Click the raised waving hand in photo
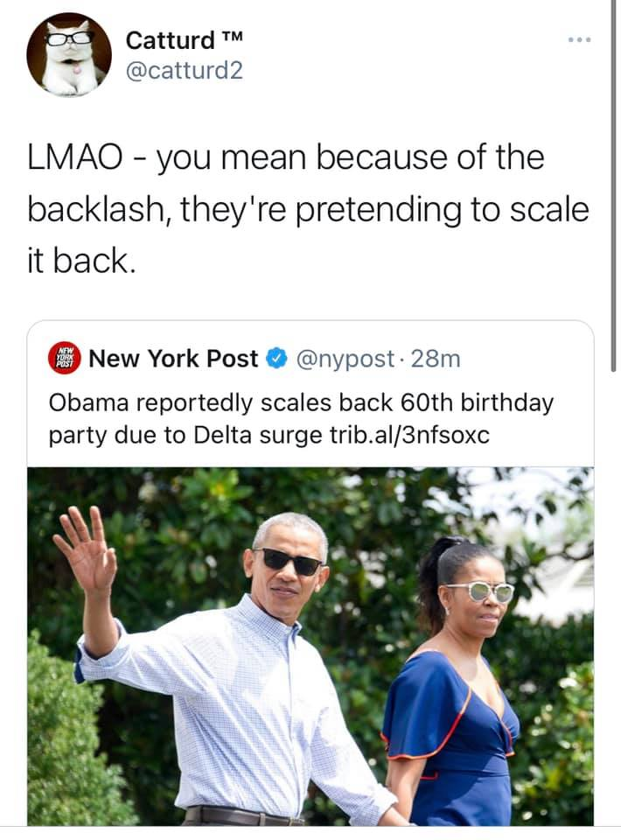This screenshot has height=840, width=621. pos(87,547)
